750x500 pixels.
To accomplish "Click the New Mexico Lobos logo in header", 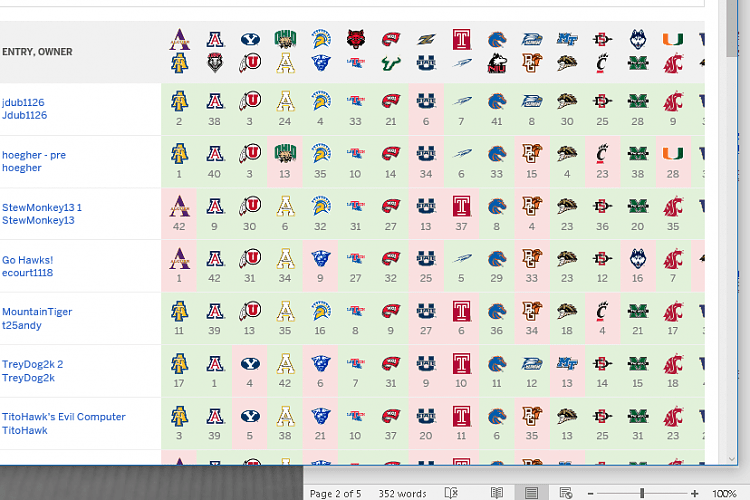I will pos(215,63).
